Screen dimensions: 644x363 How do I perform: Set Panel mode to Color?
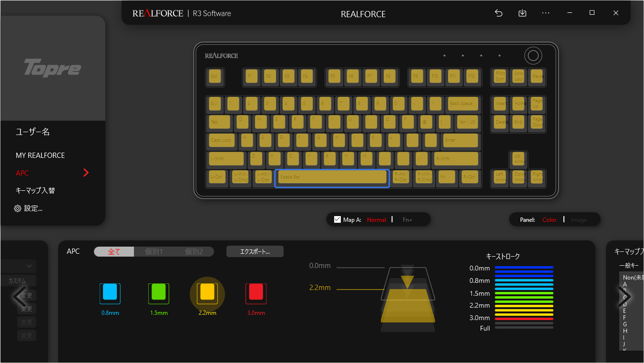tap(550, 220)
